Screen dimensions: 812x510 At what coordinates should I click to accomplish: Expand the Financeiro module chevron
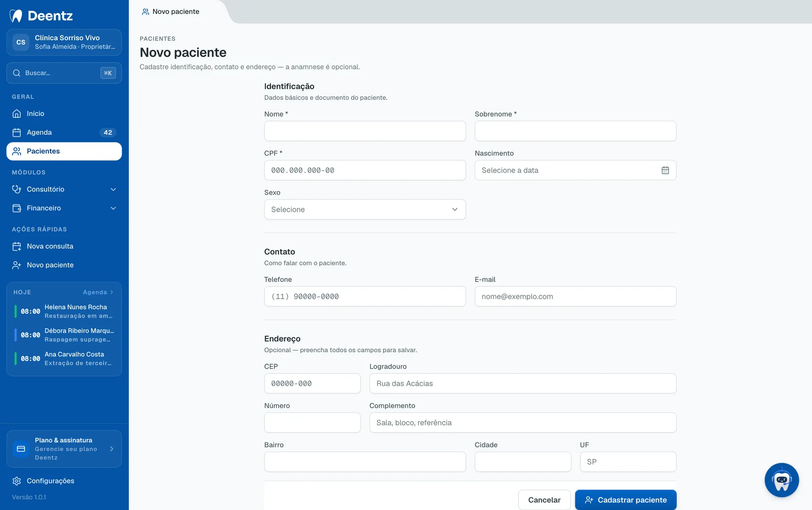[x=113, y=208]
